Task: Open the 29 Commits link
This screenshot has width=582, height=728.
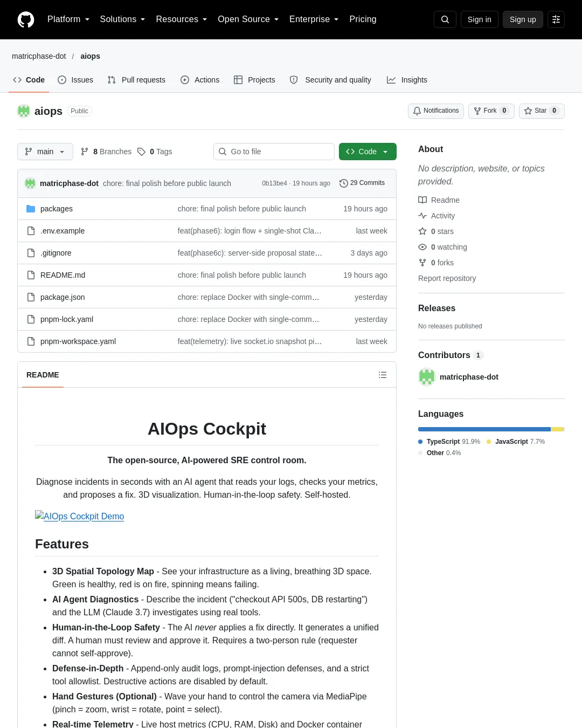Action: tap(362, 183)
